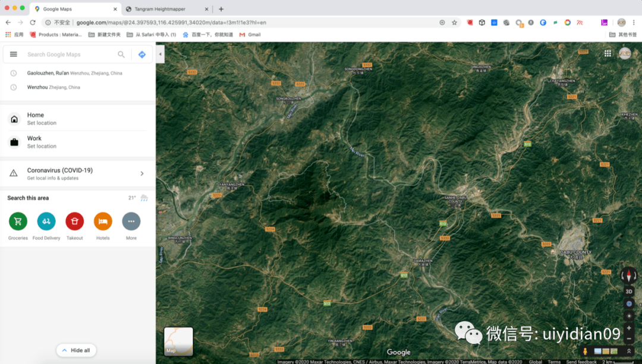Viewport: 642px width, 364px height.
Task: Click the Hide all button
Action: click(76, 350)
